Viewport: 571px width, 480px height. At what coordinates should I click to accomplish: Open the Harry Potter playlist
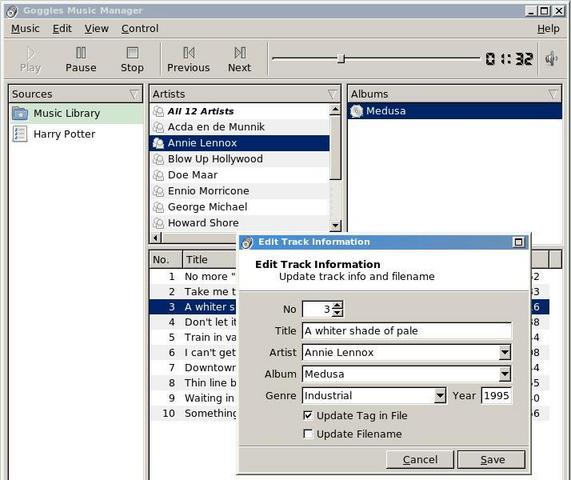(x=64, y=134)
